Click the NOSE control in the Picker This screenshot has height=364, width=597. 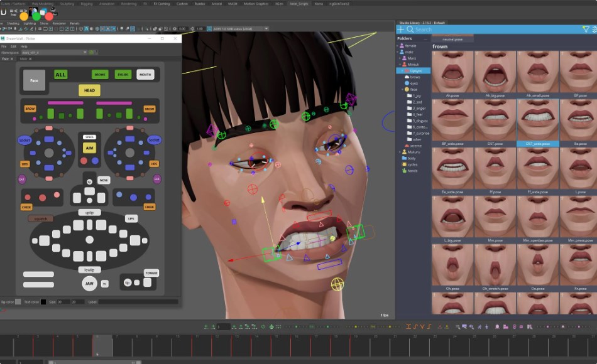pyautogui.click(x=104, y=179)
